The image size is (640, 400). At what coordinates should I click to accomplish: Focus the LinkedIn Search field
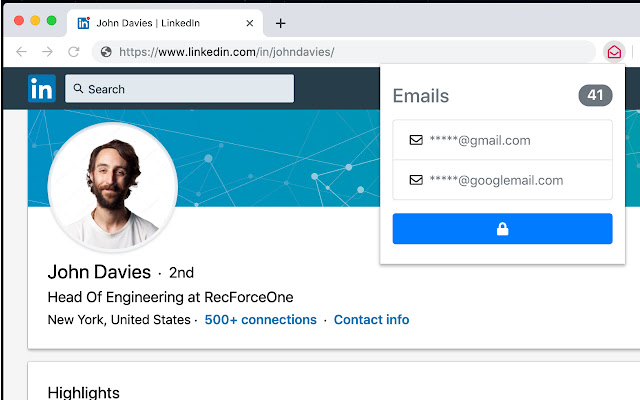[179, 89]
